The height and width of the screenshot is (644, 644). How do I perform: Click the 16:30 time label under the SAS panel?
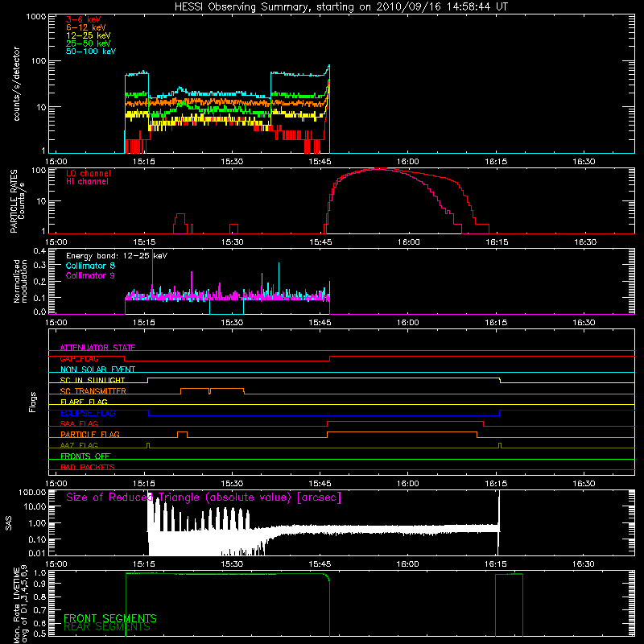pyautogui.click(x=584, y=564)
